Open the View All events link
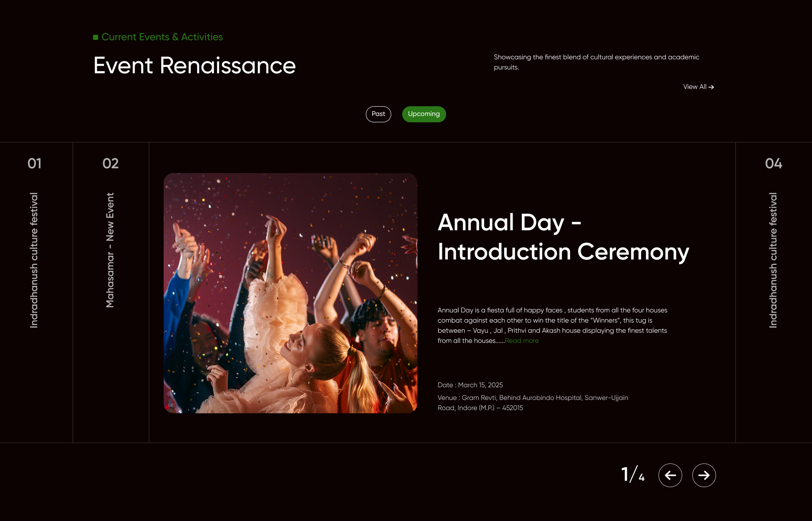This screenshot has width=812, height=521. (x=698, y=87)
